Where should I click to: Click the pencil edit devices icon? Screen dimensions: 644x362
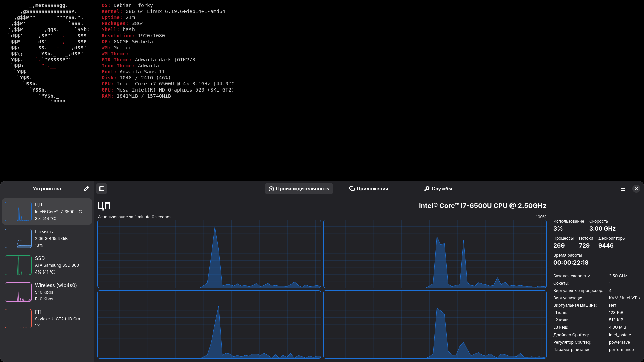tap(86, 189)
